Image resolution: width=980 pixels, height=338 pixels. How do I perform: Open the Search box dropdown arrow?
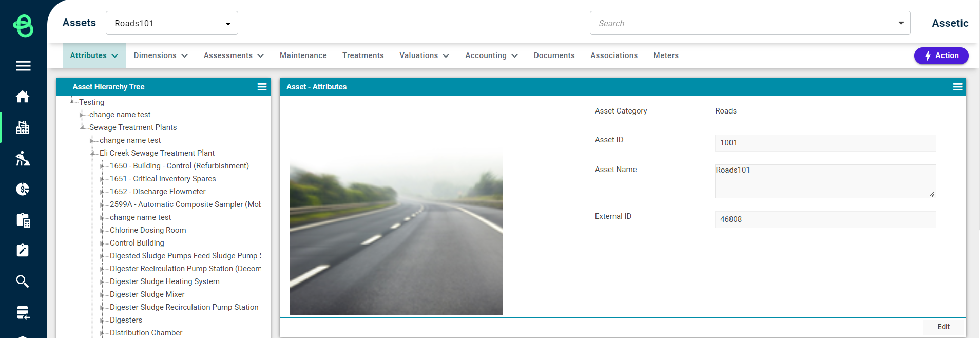(x=901, y=23)
